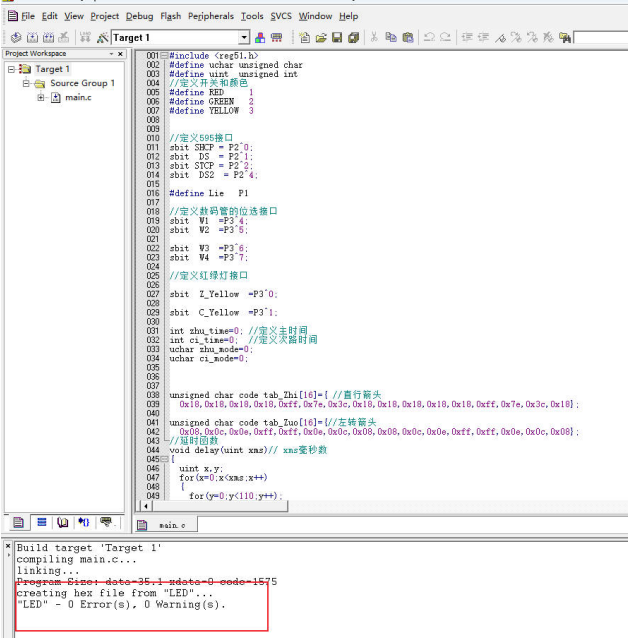
Task: Toggle bookmark with the flag icon
Action: point(500,38)
